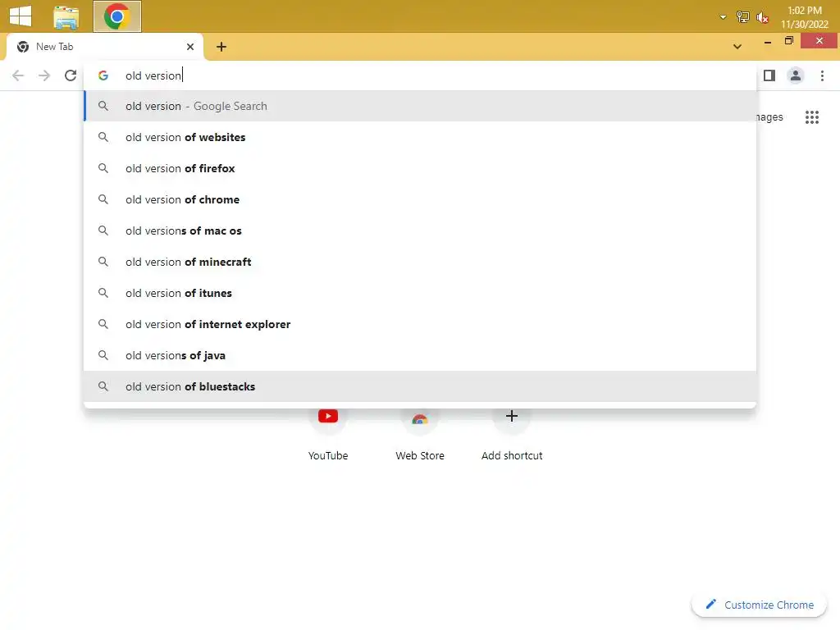Open the Google apps grid
Viewport: 840px width, 630px height.
coord(812,116)
